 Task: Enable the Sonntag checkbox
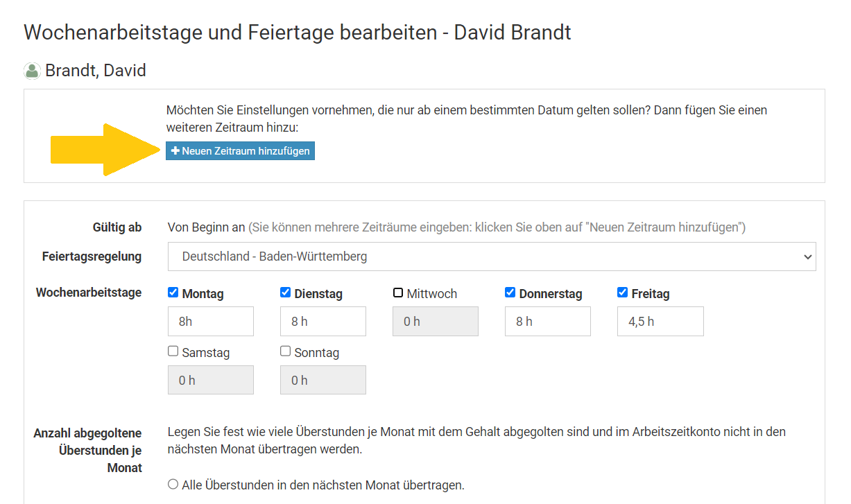(285, 351)
